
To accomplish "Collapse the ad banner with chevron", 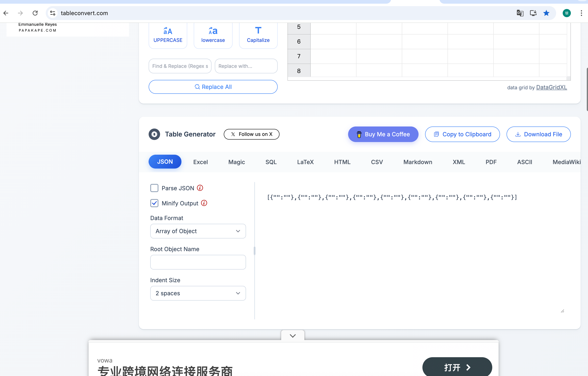I will (x=293, y=336).
